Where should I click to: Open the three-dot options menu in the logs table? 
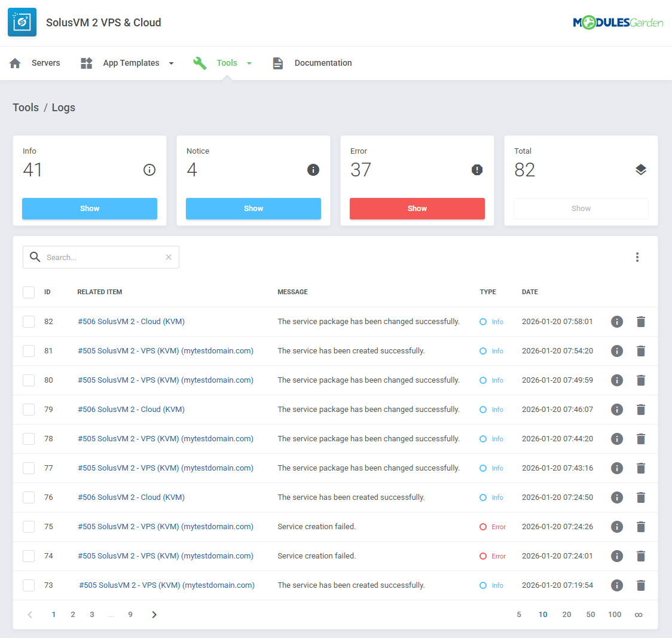(x=637, y=257)
